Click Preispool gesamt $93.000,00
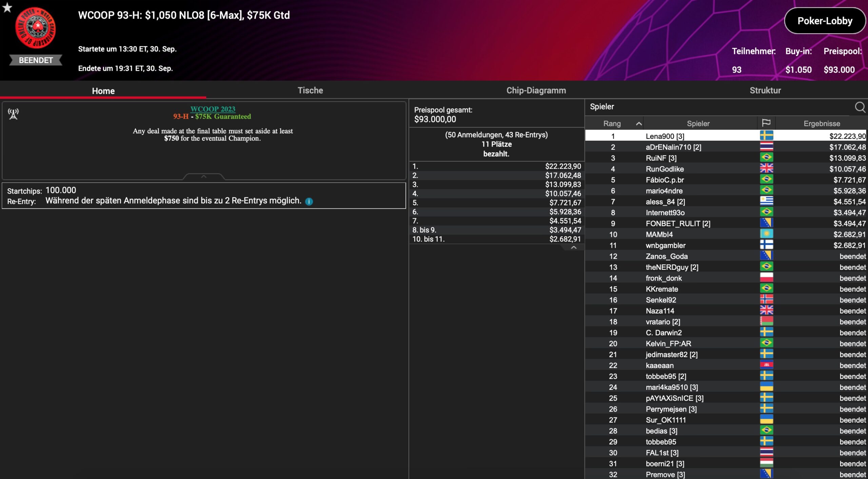 point(435,119)
